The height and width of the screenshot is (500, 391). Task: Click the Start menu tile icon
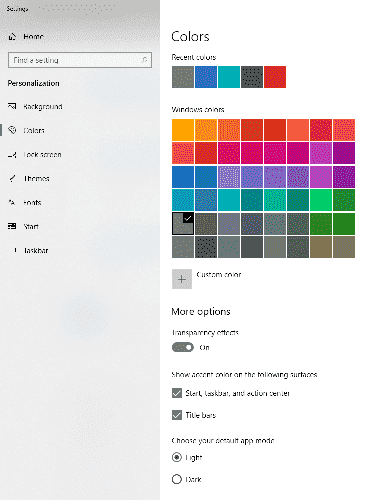[12, 226]
